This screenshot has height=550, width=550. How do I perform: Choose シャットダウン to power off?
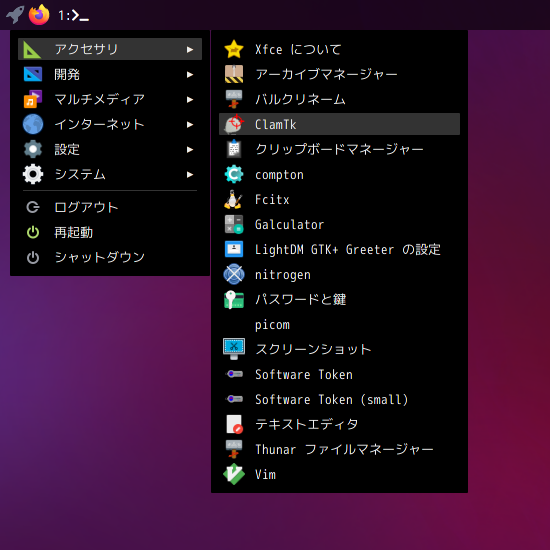point(110,257)
